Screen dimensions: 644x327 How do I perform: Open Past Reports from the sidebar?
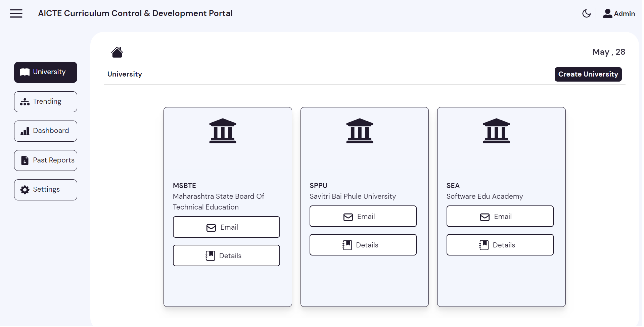point(46,160)
